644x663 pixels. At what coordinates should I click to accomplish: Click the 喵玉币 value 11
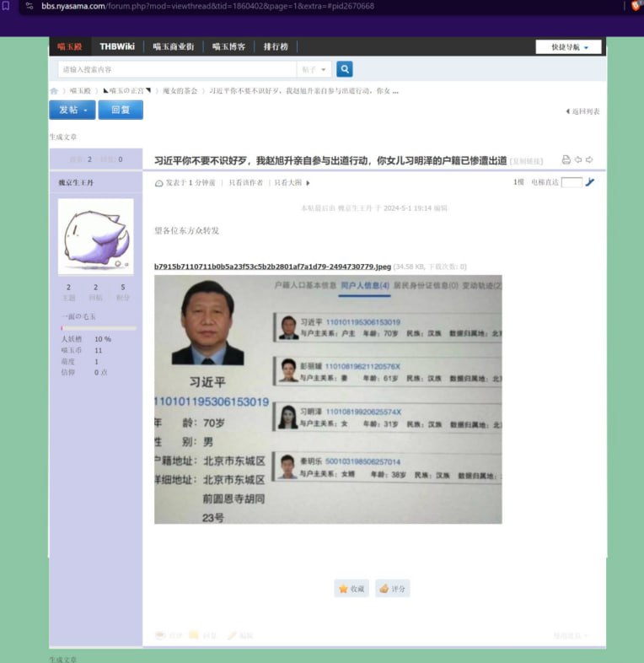(99, 351)
